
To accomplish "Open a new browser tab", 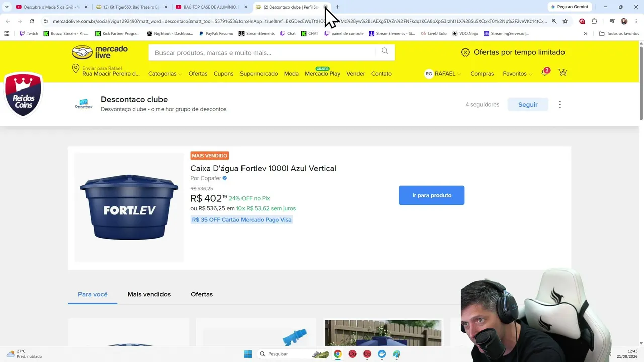I will (337, 7).
